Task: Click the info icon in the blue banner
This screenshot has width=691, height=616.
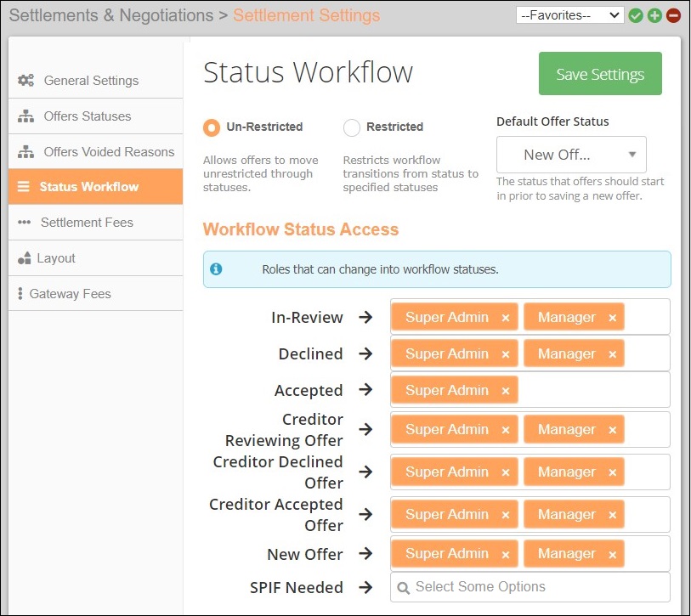Action: click(x=216, y=268)
